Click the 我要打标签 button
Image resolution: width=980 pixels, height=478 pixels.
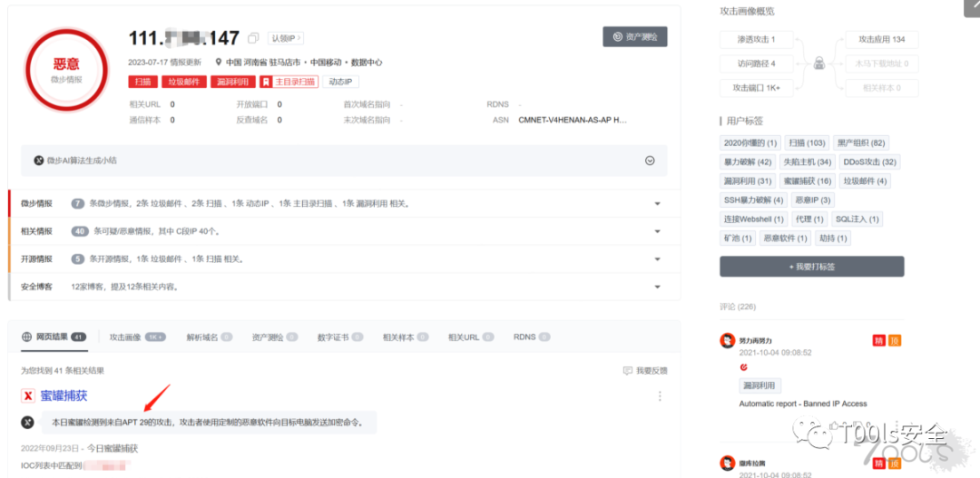pos(812,267)
